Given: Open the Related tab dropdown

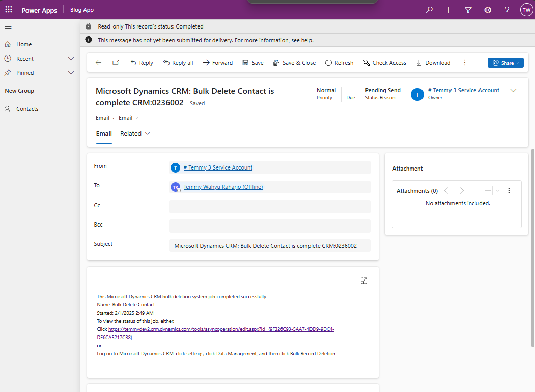Looking at the screenshot, I should tap(135, 134).
